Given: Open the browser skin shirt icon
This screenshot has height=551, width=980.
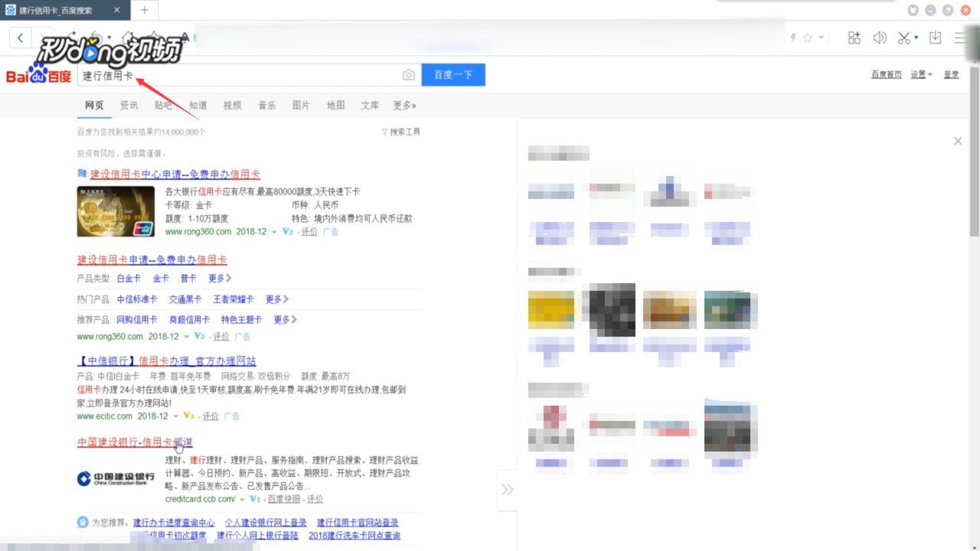Looking at the screenshot, I should coord(913,10).
